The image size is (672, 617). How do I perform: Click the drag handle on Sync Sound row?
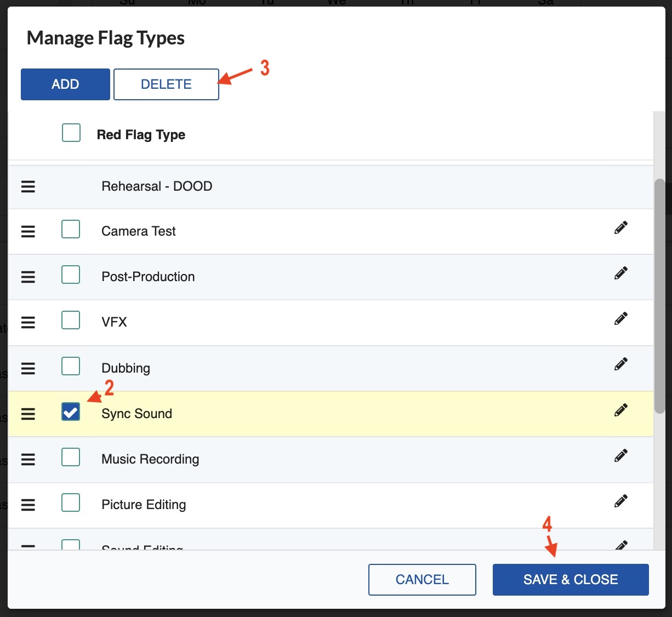pyautogui.click(x=28, y=414)
